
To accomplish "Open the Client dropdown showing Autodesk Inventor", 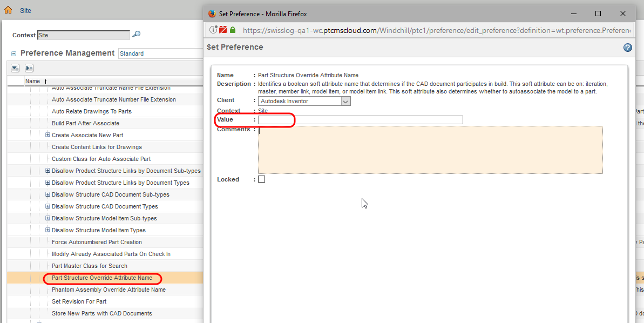I will 304,101.
